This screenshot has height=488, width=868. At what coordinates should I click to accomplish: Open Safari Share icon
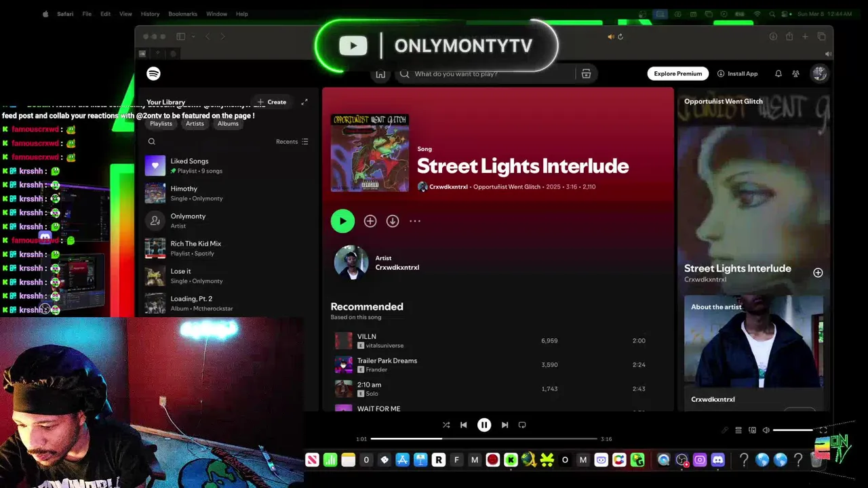tap(789, 37)
